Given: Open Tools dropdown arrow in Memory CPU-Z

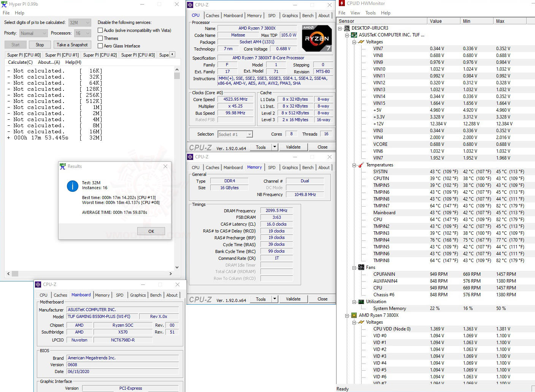Looking at the screenshot, I should 275,299.
